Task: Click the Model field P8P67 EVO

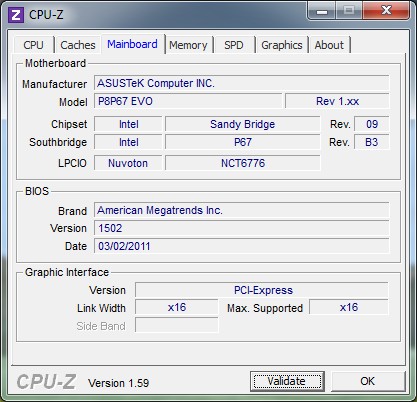Action: tap(188, 101)
